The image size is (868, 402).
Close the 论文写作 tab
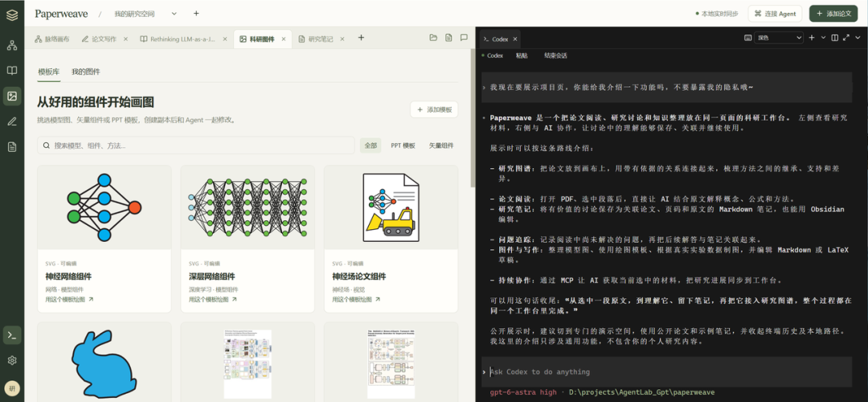click(x=125, y=39)
